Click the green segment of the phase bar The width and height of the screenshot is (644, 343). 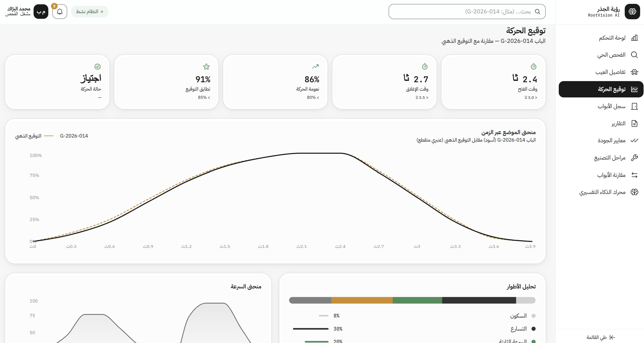point(417,300)
